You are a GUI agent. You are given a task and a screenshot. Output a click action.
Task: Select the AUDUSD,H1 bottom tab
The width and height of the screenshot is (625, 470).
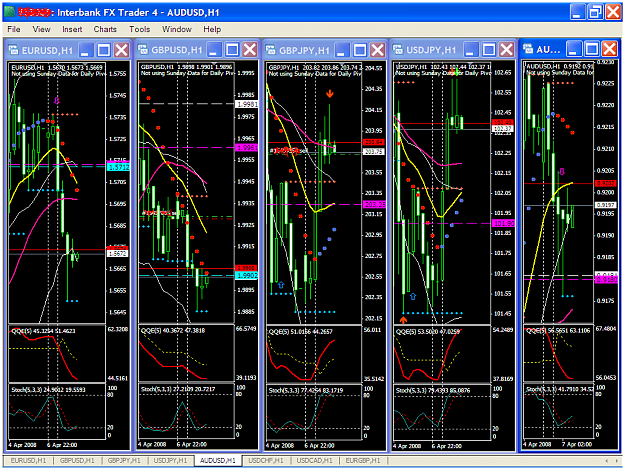218,460
